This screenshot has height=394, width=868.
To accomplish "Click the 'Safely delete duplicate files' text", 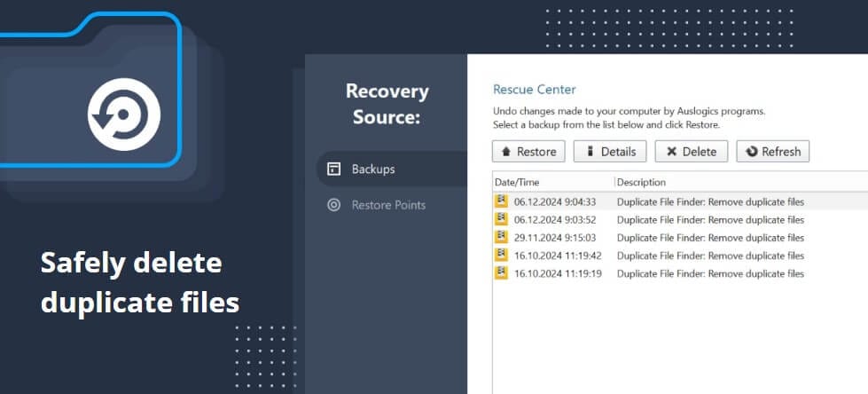I will [x=140, y=282].
